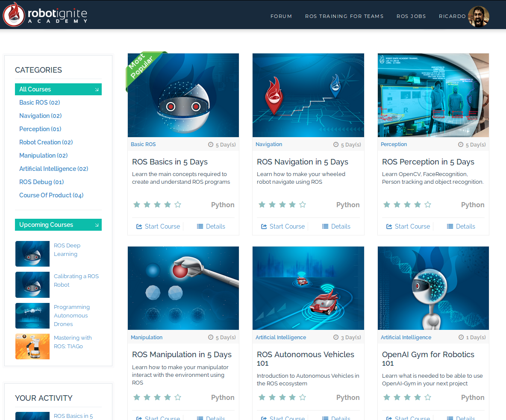Screen dimensions: 506x420
Task: Click fifth star of ROS Navigation rating
Action: [303, 205]
